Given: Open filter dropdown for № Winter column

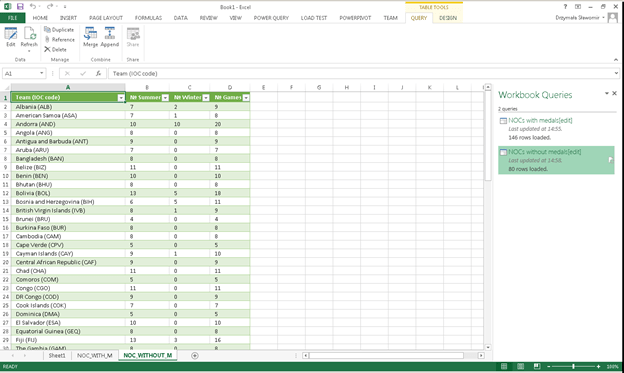Looking at the screenshot, I should point(206,98).
